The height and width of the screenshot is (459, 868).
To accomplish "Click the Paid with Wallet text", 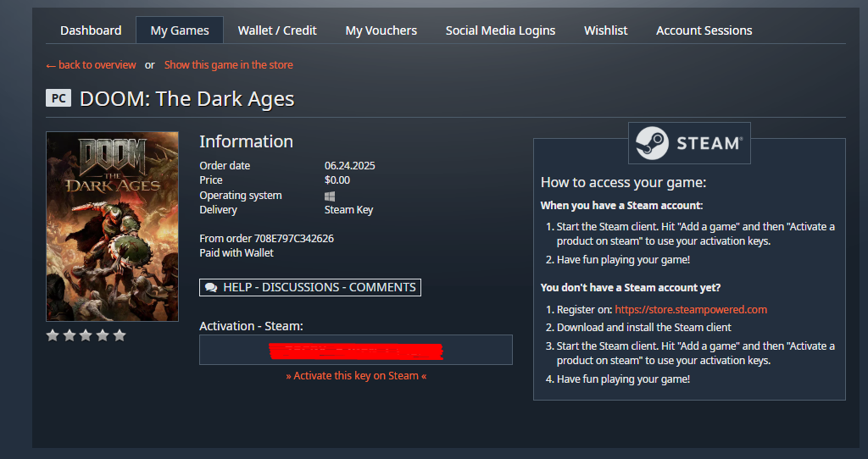I will point(236,252).
